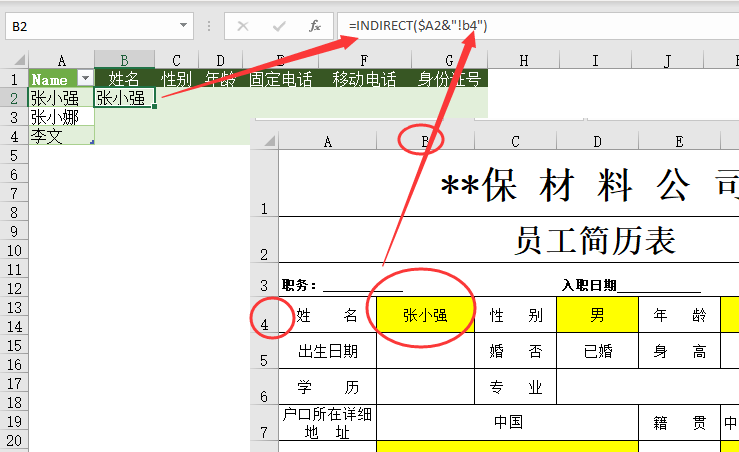This screenshot has height=452, width=739.
Task: Select cell B2 containing 张小强
Action: 124,98
